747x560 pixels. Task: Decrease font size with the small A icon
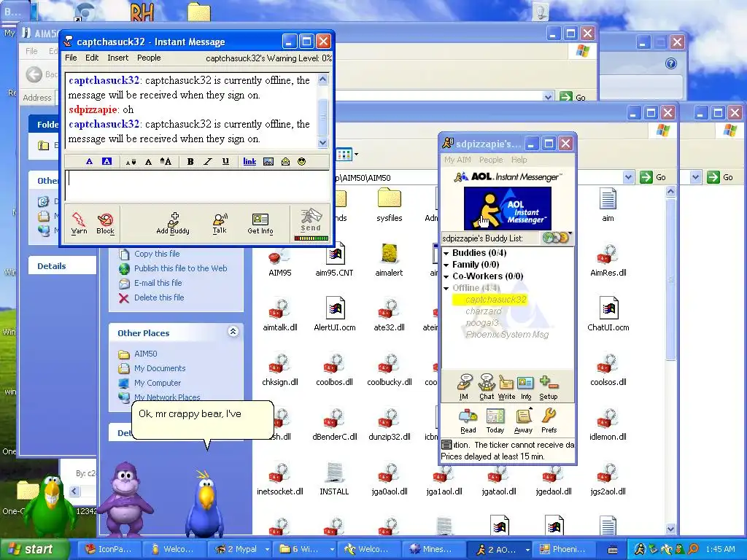click(131, 162)
